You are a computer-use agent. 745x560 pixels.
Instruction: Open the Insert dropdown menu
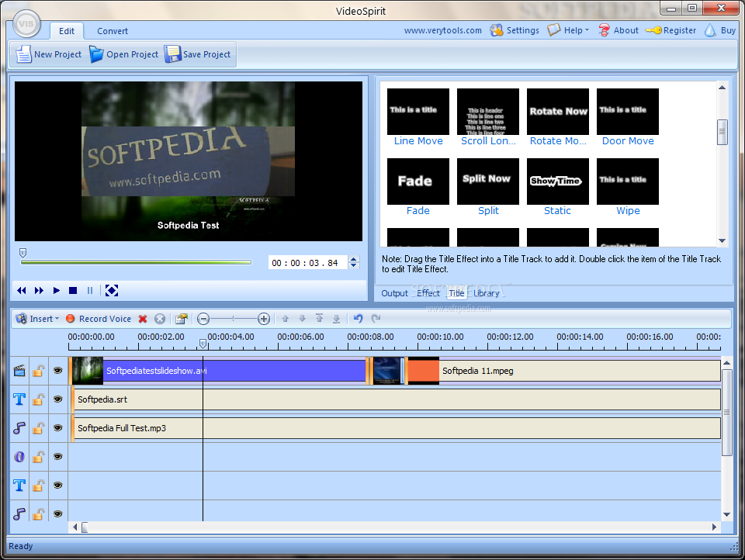37,319
